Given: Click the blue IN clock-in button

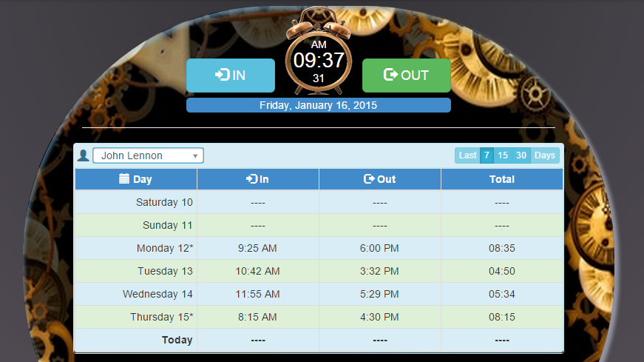Looking at the screenshot, I should 230,76.
